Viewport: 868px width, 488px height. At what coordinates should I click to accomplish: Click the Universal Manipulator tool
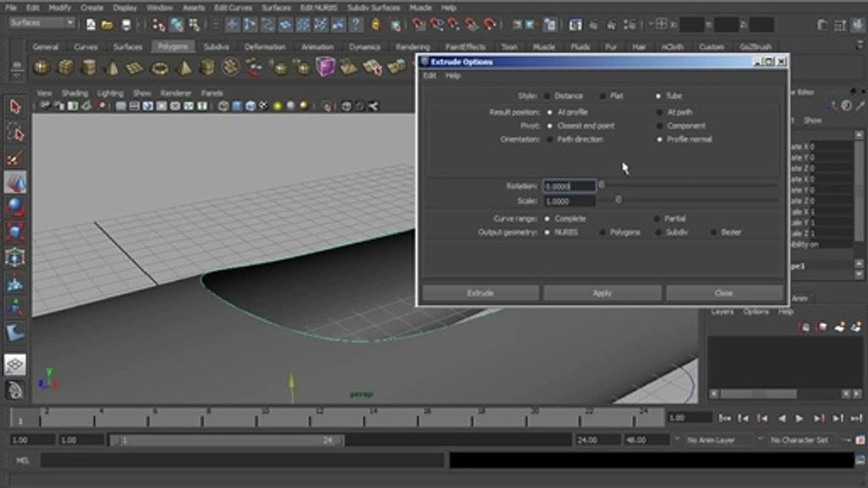(x=15, y=258)
